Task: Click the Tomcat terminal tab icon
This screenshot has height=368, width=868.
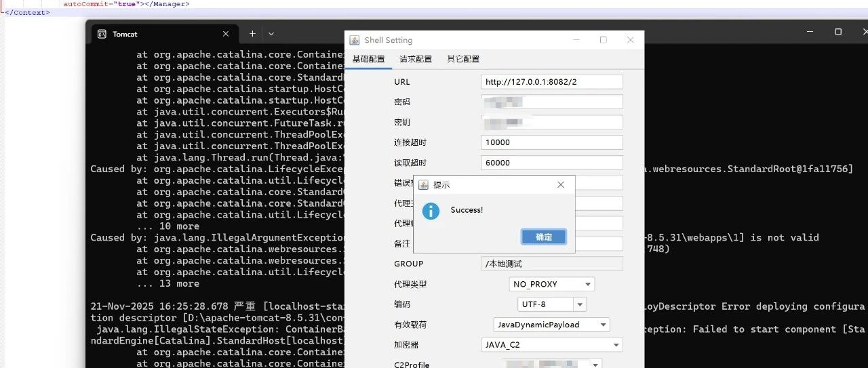Action: click(102, 34)
